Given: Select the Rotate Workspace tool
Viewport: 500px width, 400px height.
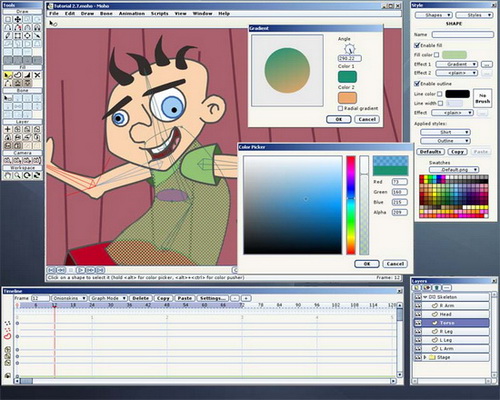Looking at the screenshot, I should click(x=27, y=176).
